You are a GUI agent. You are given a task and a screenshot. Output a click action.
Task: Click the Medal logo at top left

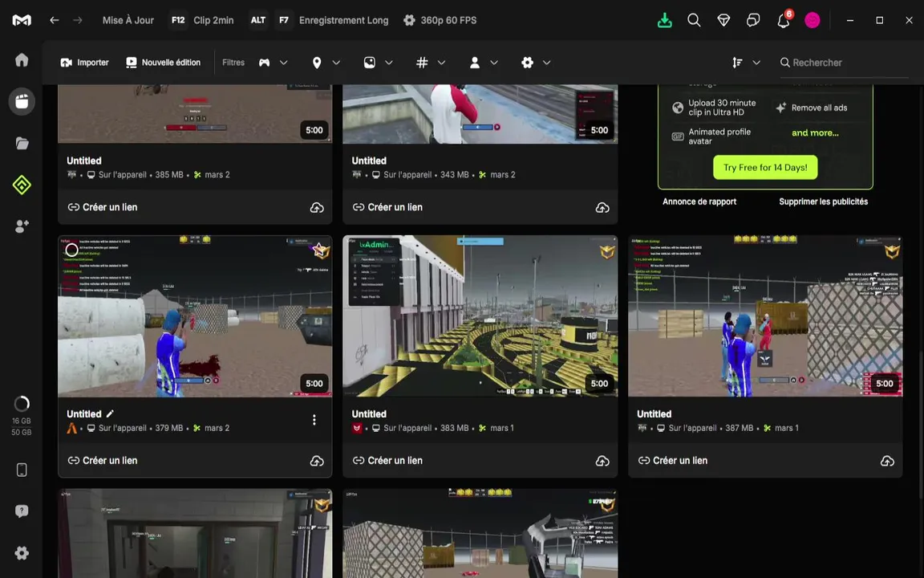click(x=22, y=20)
